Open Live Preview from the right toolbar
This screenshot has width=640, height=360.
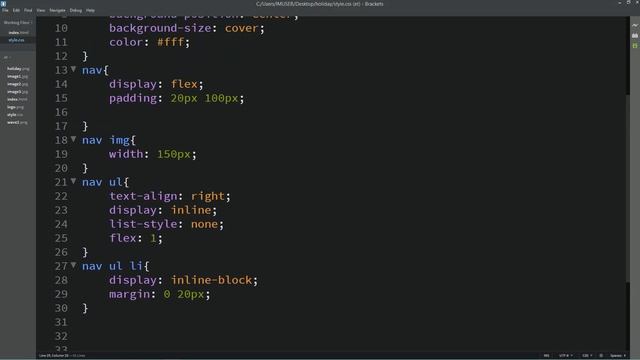[x=635, y=25]
